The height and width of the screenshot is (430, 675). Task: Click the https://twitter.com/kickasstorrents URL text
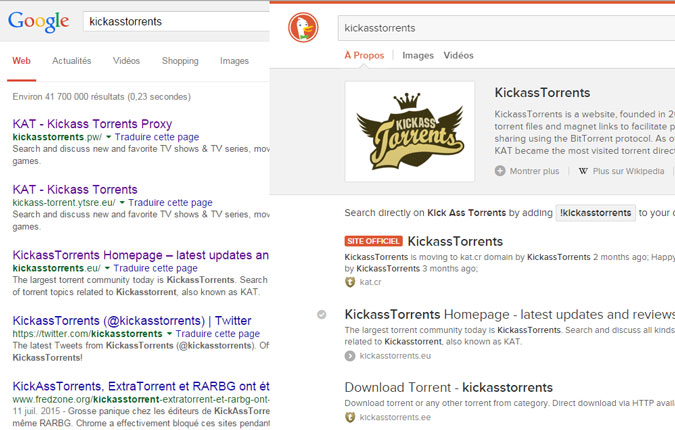click(87, 334)
